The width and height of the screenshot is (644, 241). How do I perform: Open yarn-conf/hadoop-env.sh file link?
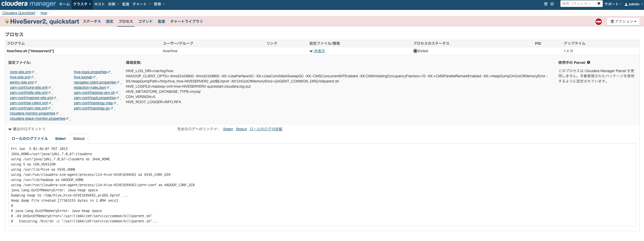pos(94,93)
